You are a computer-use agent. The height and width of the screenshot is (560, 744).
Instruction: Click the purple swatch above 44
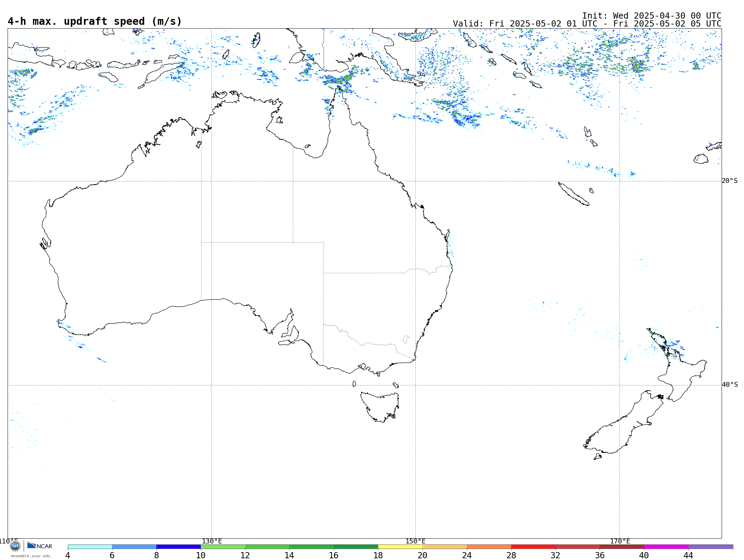711,547
